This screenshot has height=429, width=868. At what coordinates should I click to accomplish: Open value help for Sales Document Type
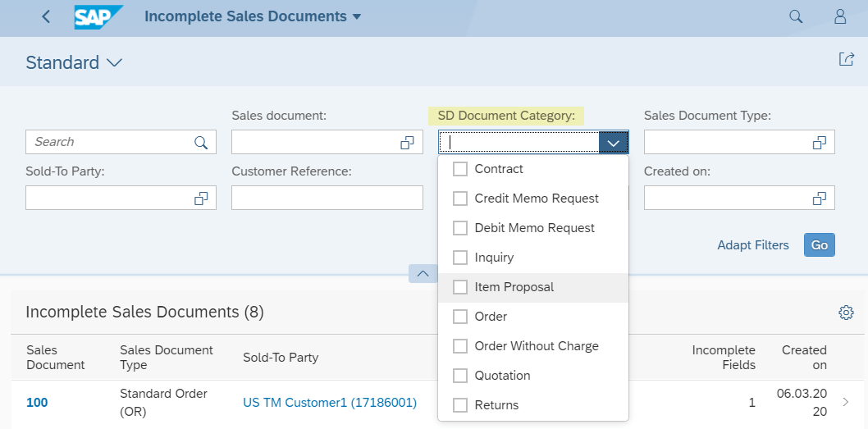(x=819, y=143)
